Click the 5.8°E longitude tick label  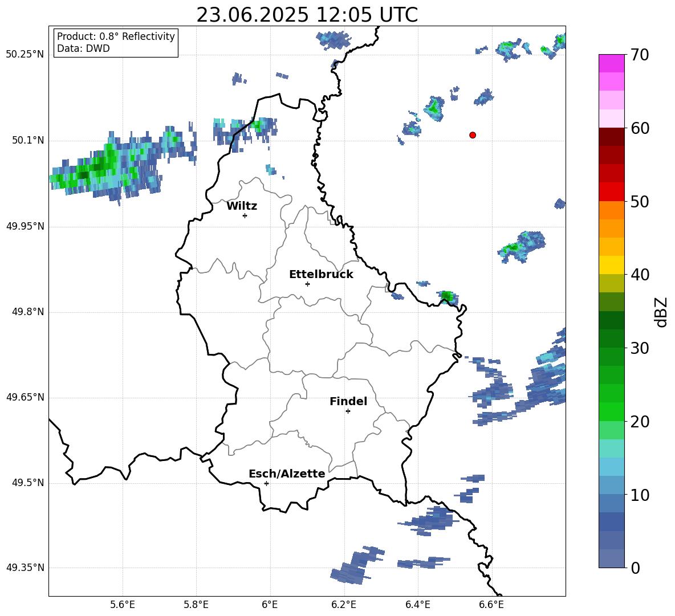click(x=196, y=605)
